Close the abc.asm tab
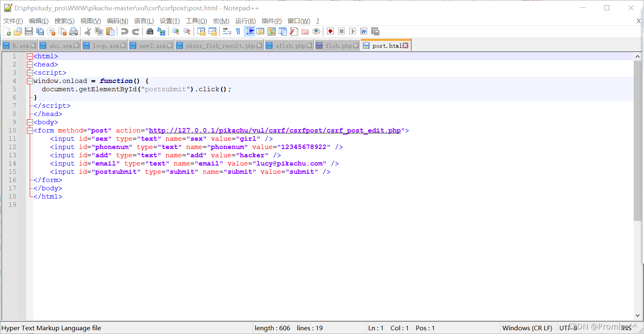This screenshot has width=644, height=334. click(76, 46)
